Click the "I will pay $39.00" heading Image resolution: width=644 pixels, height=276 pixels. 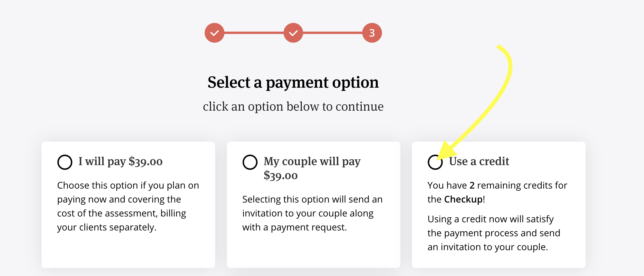(120, 161)
